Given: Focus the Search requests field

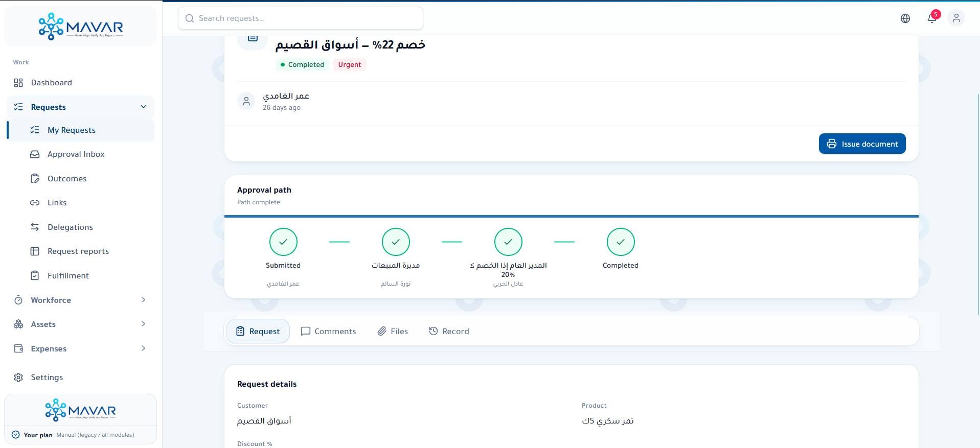Looking at the screenshot, I should (x=301, y=18).
